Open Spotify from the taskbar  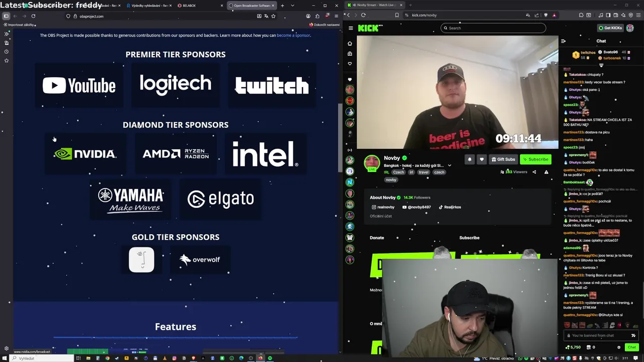click(270, 358)
